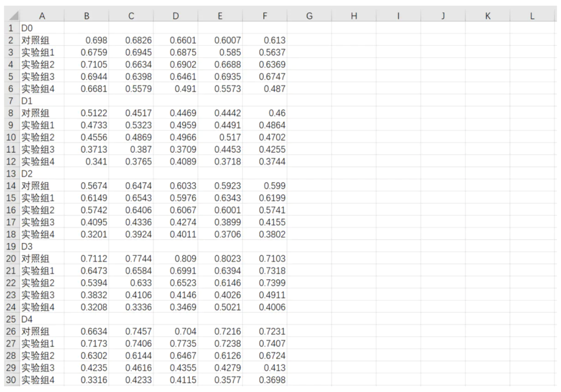
Task: Click 实验组2 label in row 22
Action: tap(37, 282)
